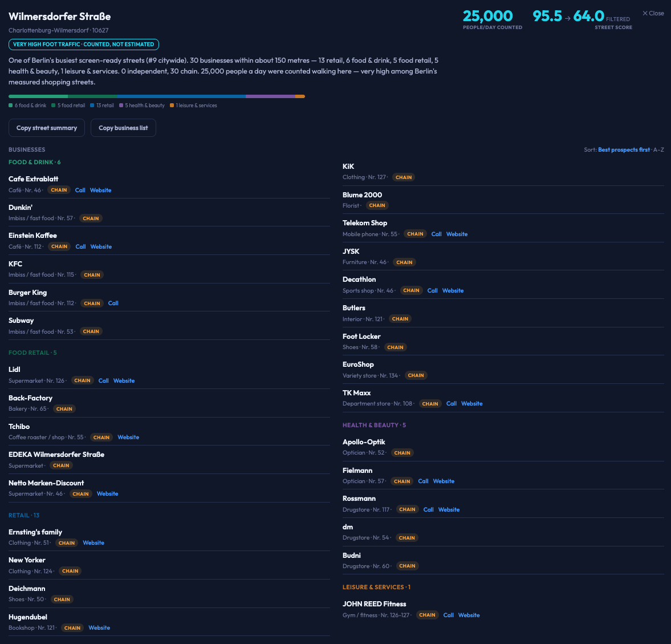The image size is (671, 644).
Task: Open Ernsting's family website
Action: coord(93,543)
